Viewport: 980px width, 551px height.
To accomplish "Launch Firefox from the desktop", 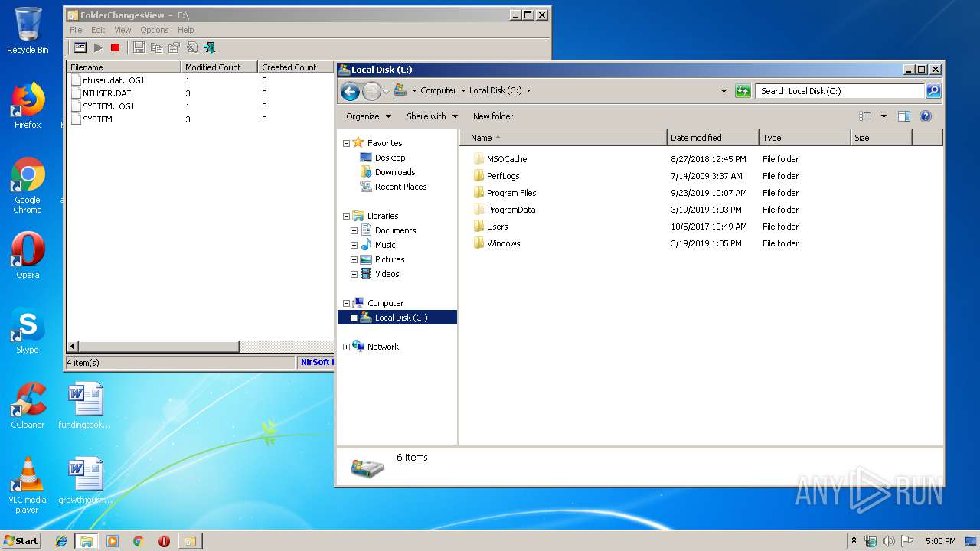I will [28, 106].
